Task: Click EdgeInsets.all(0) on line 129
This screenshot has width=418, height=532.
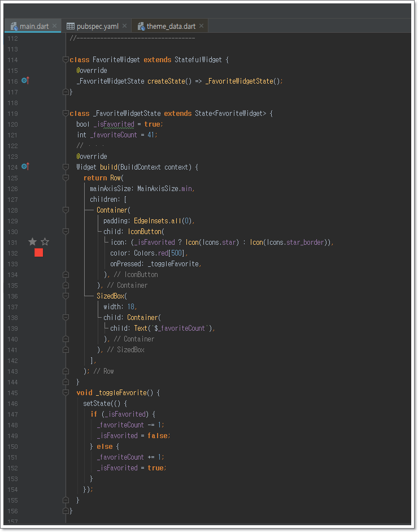Action: (163, 221)
